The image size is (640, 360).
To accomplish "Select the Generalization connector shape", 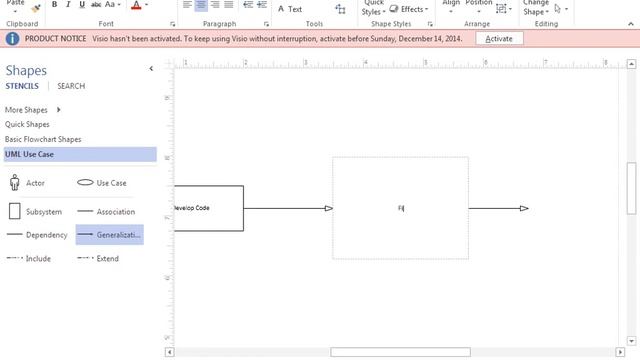I will point(109,235).
